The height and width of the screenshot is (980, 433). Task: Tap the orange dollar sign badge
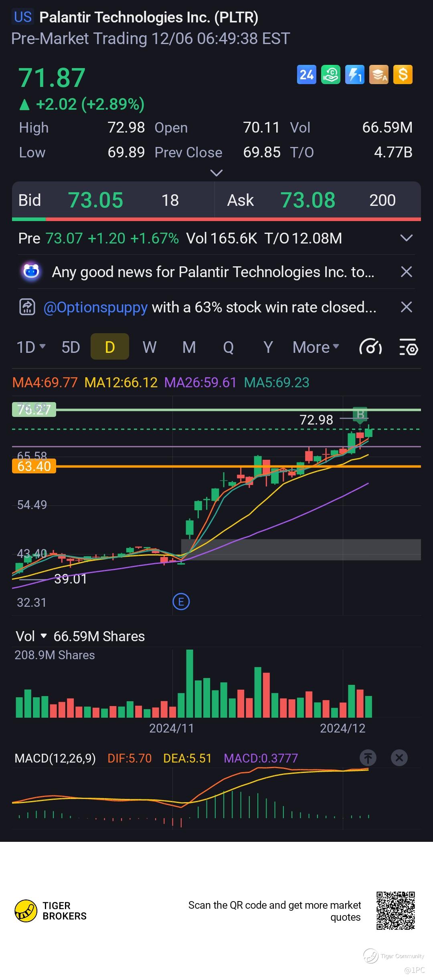pos(403,74)
